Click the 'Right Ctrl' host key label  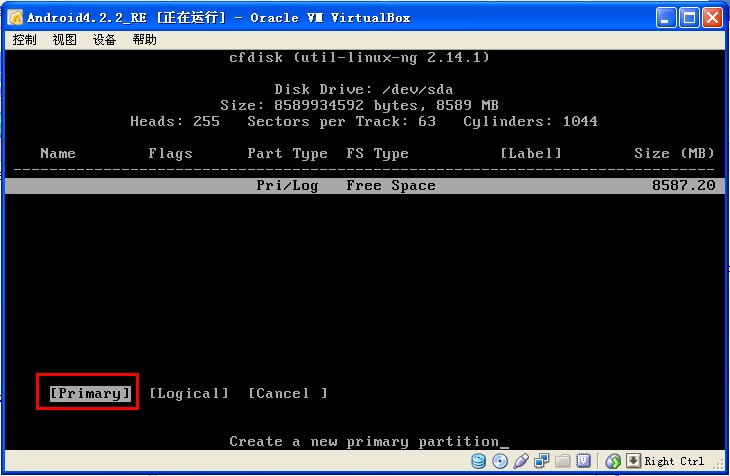[x=674, y=461]
